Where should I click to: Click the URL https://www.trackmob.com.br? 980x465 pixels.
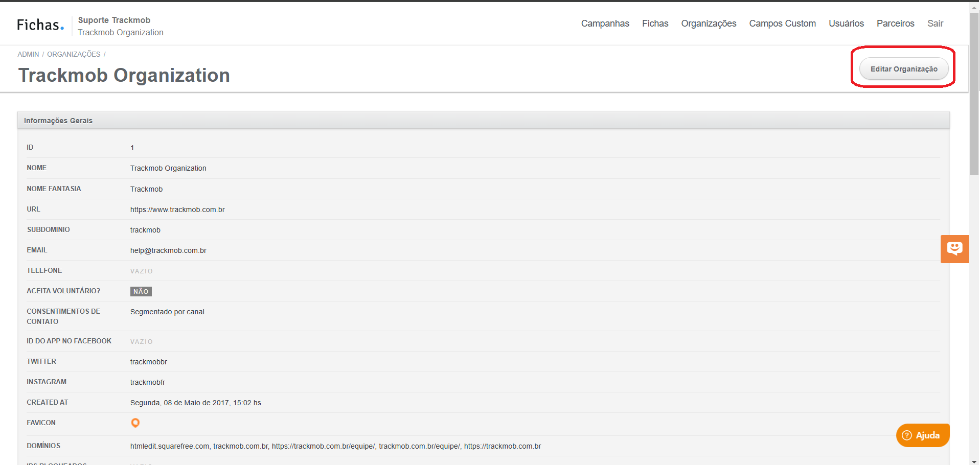(x=177, y=210)
